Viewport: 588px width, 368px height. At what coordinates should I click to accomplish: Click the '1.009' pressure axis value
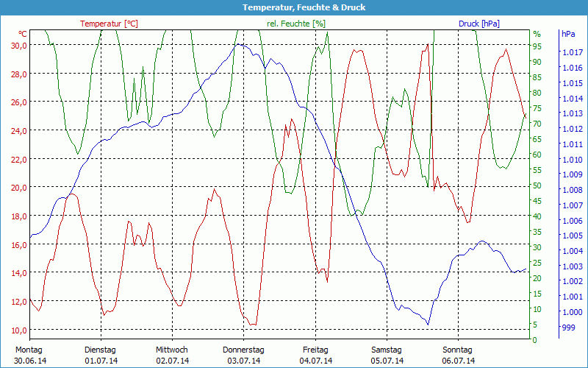[x=573, y=174]
